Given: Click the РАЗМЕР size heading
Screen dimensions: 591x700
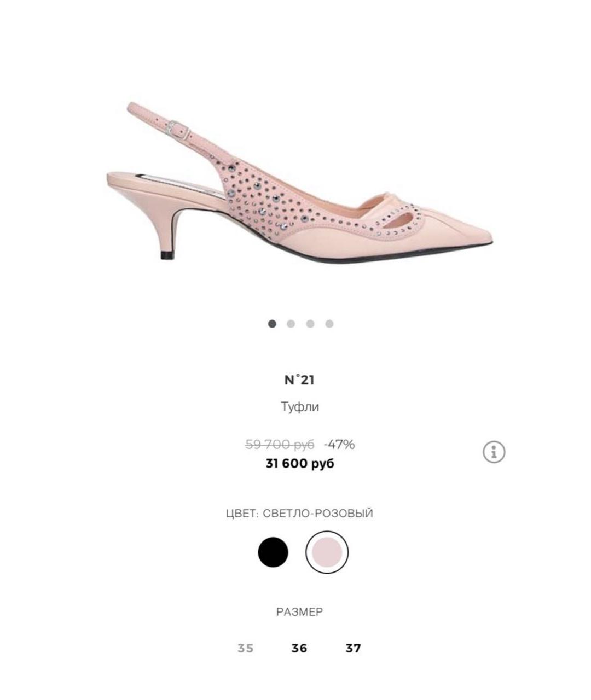Looking at the screenshot, I should point(299,612).
